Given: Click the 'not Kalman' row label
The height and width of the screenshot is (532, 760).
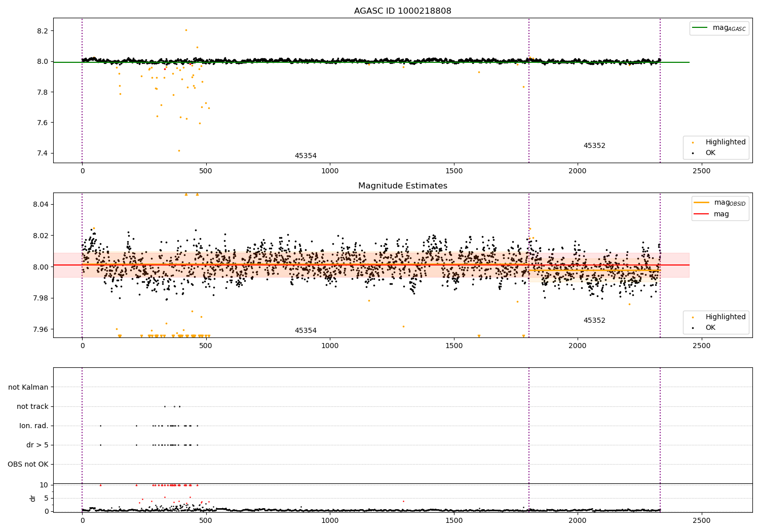Looking at the screenshot, I should coord(28,388).
